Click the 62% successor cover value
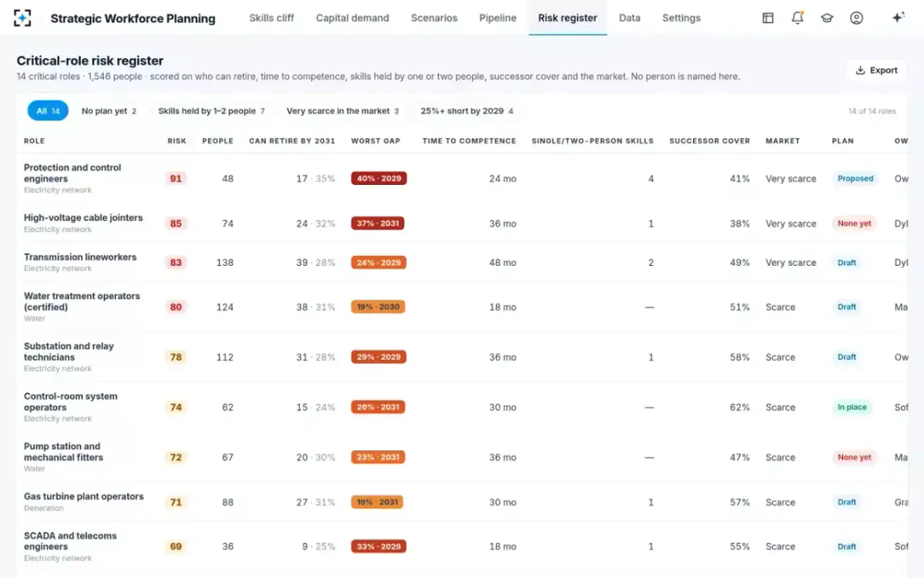The height and width of the screenshot is (578, 924). click(740, 408)
